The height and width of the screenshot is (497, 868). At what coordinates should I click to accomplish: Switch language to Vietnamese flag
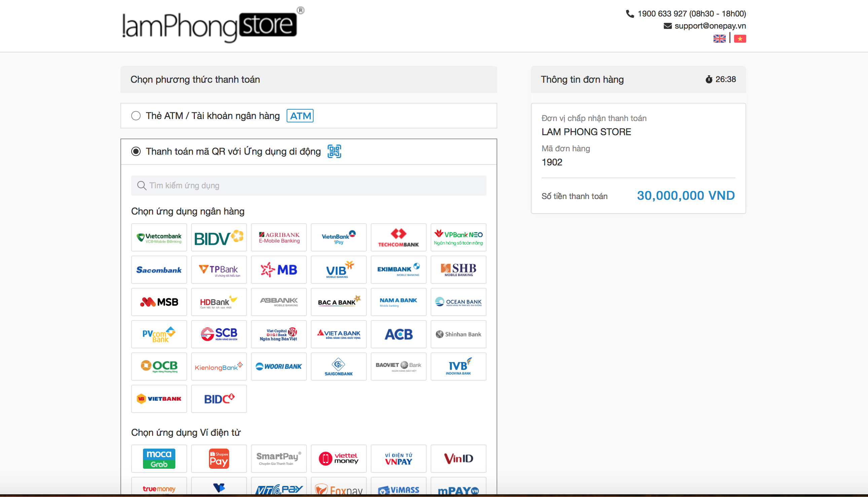[739, 39]
